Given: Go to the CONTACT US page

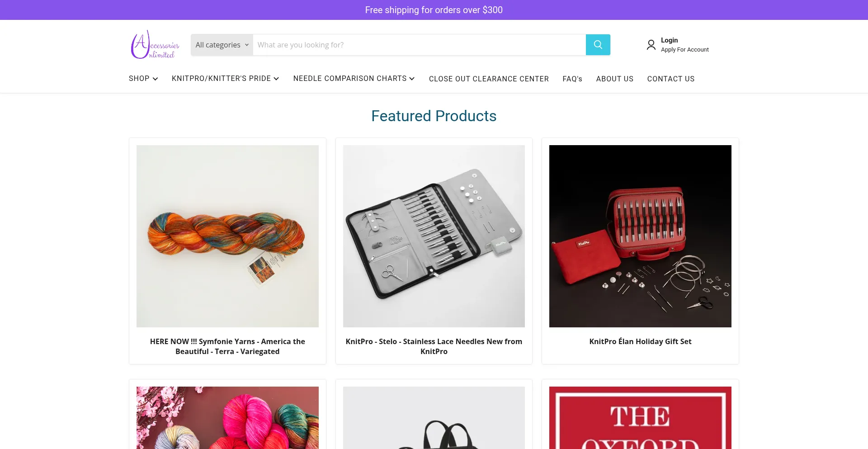Looking at the screenshot, I should coord(670,79).
